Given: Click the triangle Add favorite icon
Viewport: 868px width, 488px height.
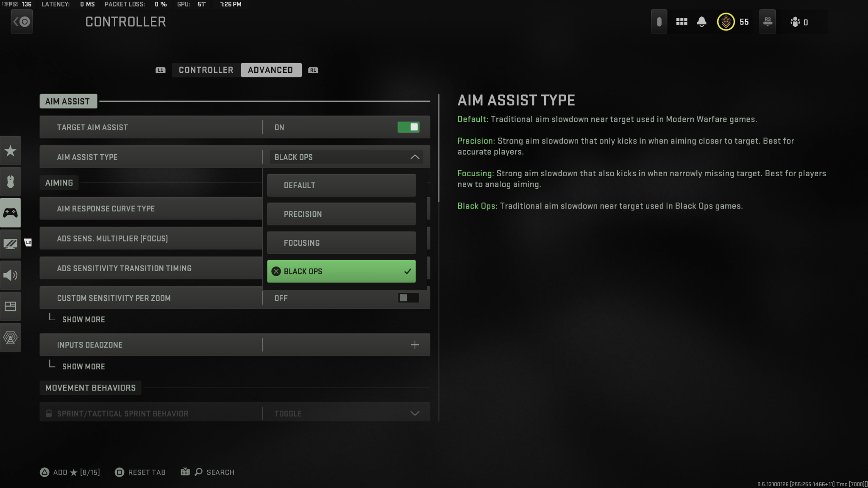Looking at the screenshot, I should click(45, 472).
